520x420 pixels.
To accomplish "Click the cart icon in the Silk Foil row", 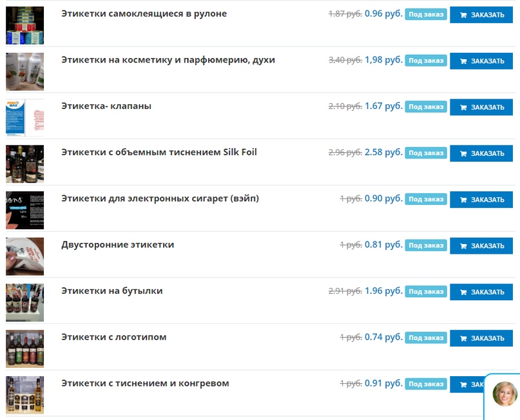I will (x=463, y=153).
